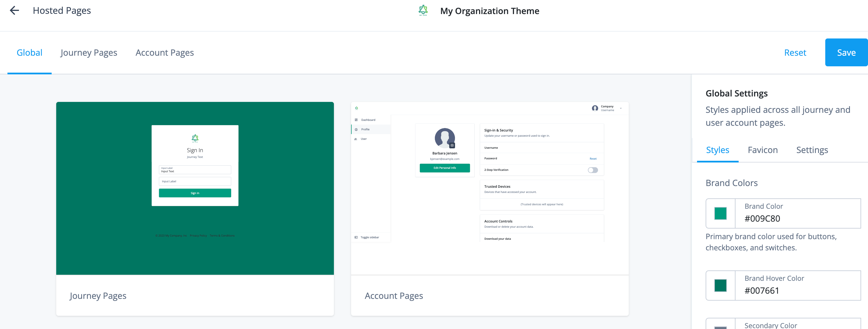Image resolution: width=868 pixels, height=329 pixels.
Task: Open the Journey Pages tab at top
Action: [89, 53]
